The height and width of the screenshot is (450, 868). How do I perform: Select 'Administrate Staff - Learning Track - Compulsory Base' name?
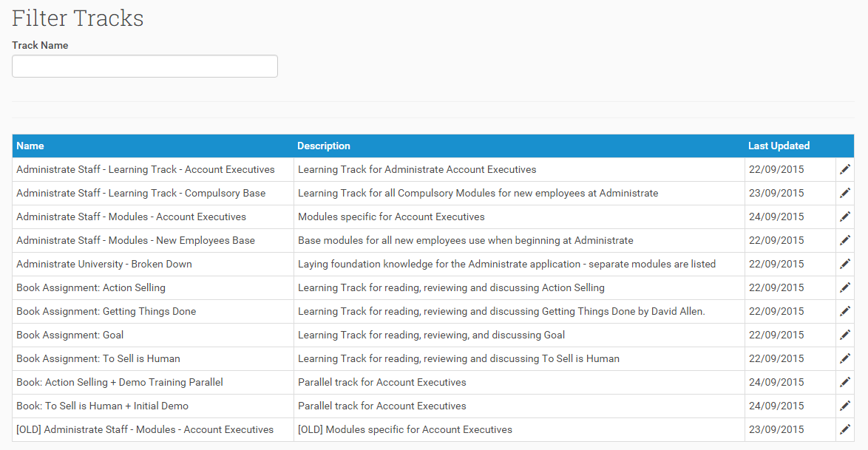coord(140,193)
